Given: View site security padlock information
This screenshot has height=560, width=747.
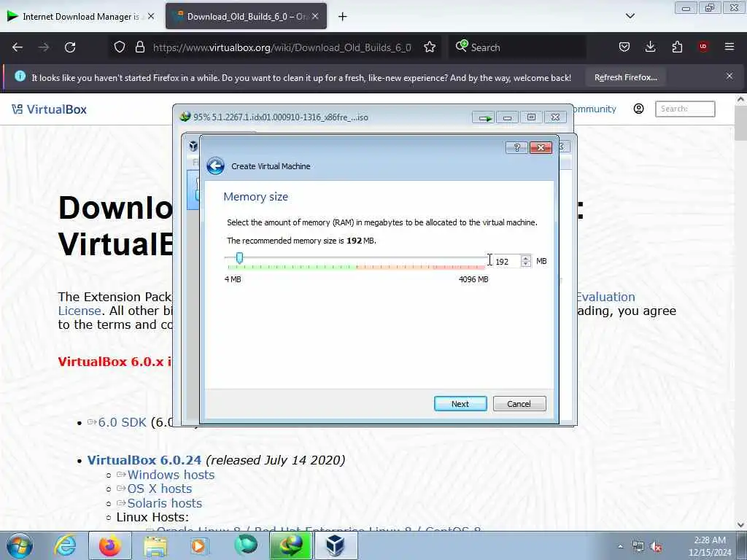Looking at the screenshot, I should pos(139,47).
